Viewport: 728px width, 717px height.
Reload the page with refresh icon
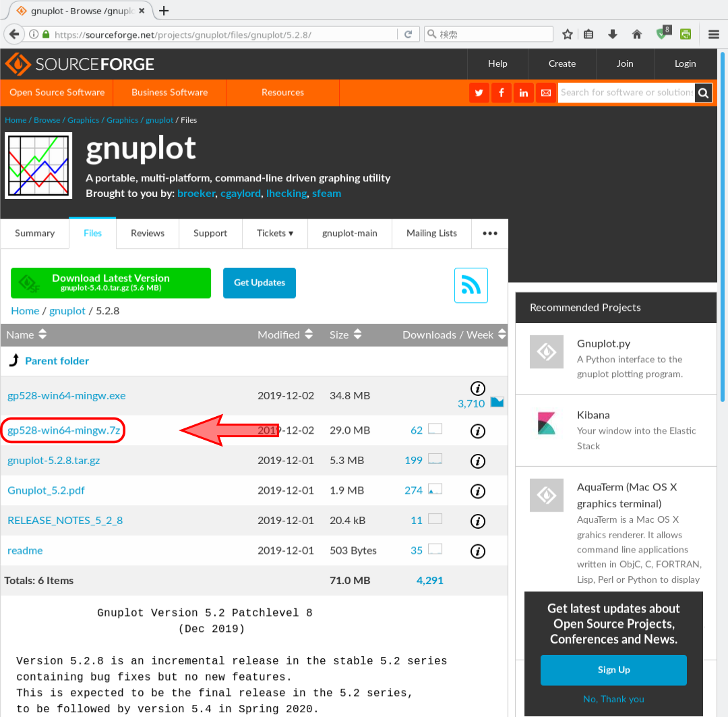408,34
